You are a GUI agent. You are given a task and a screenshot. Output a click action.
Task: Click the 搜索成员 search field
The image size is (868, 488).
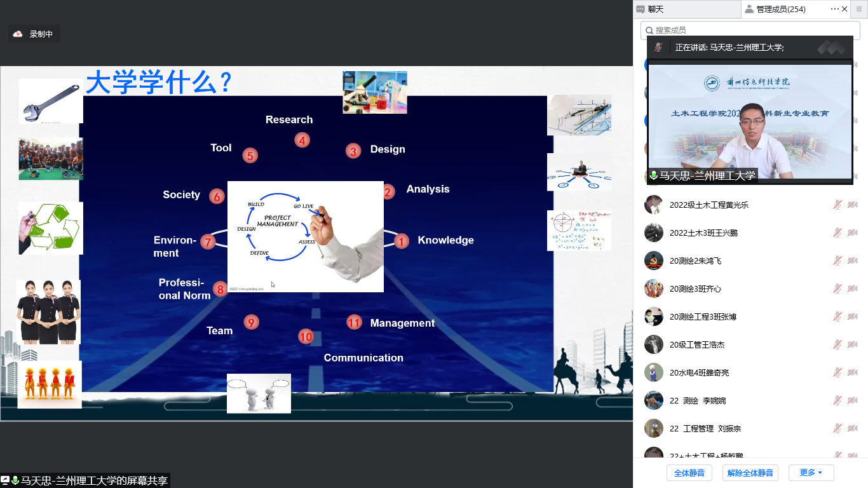click(x=750, y=30)
